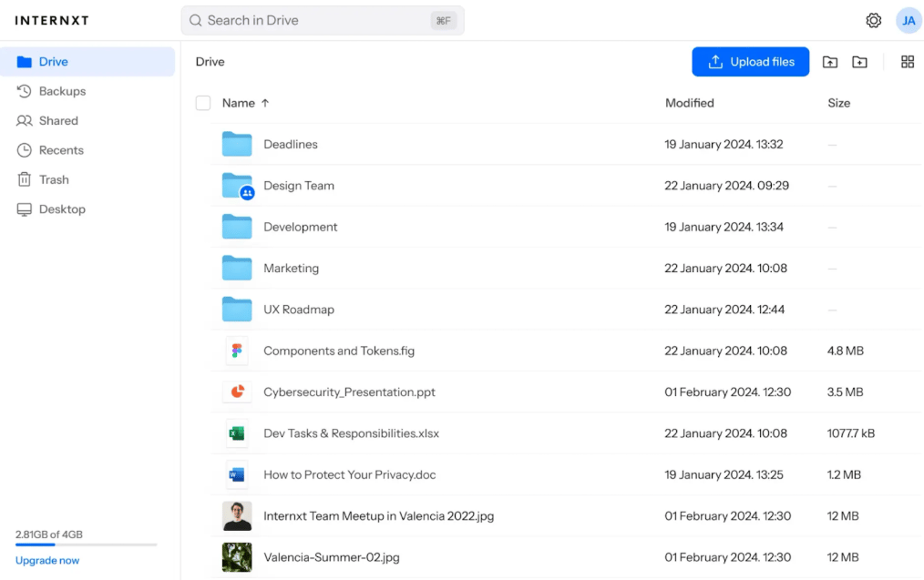Switch to grid view layout
Viewport: 924px width, 580px height.
point(908,61)
